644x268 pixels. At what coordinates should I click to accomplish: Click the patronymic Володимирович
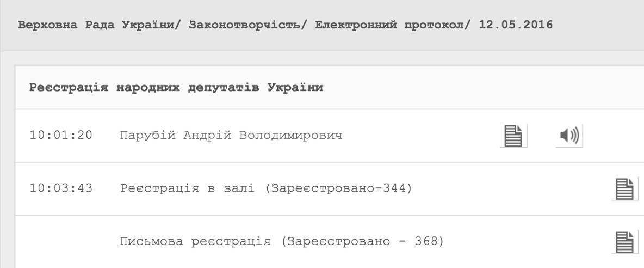291,136
